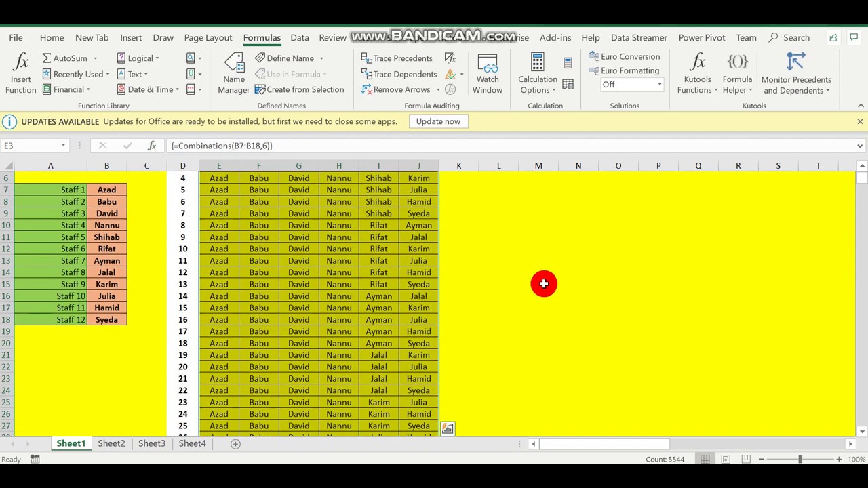Open the Recently Used functions list
This screenshot has height=488, width=868.
[x=75, y=74]
